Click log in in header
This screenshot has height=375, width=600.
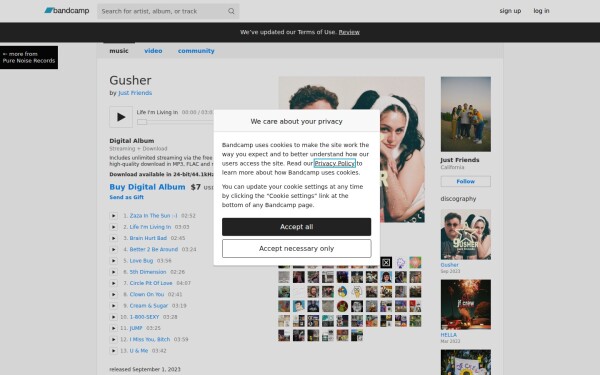tap(541, 11)
